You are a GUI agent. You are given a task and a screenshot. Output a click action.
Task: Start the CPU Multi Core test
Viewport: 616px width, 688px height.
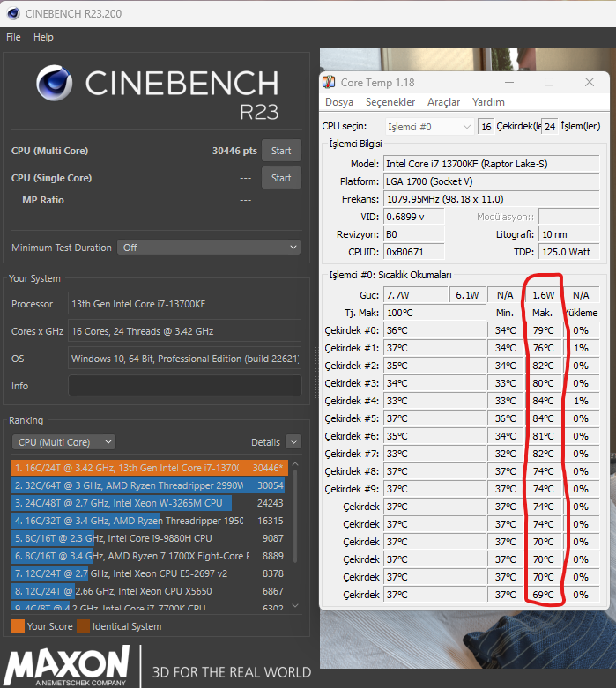tap(281, 151)
